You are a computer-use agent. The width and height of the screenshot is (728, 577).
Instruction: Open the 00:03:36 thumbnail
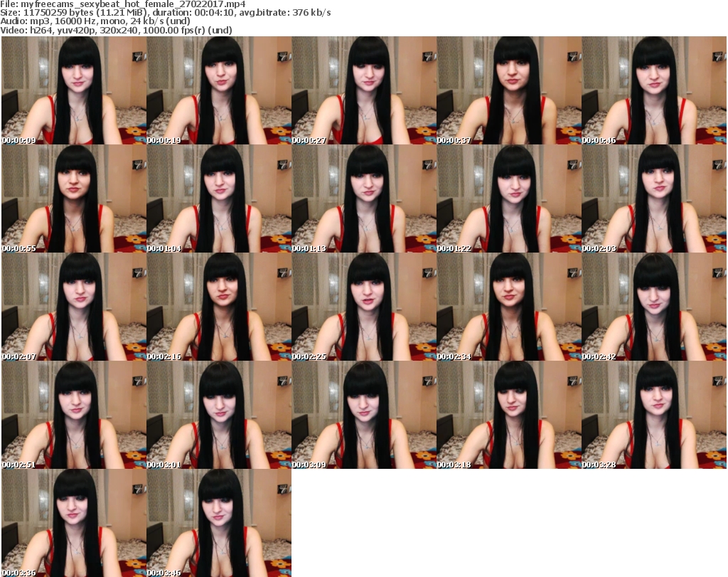click(73, 523)
